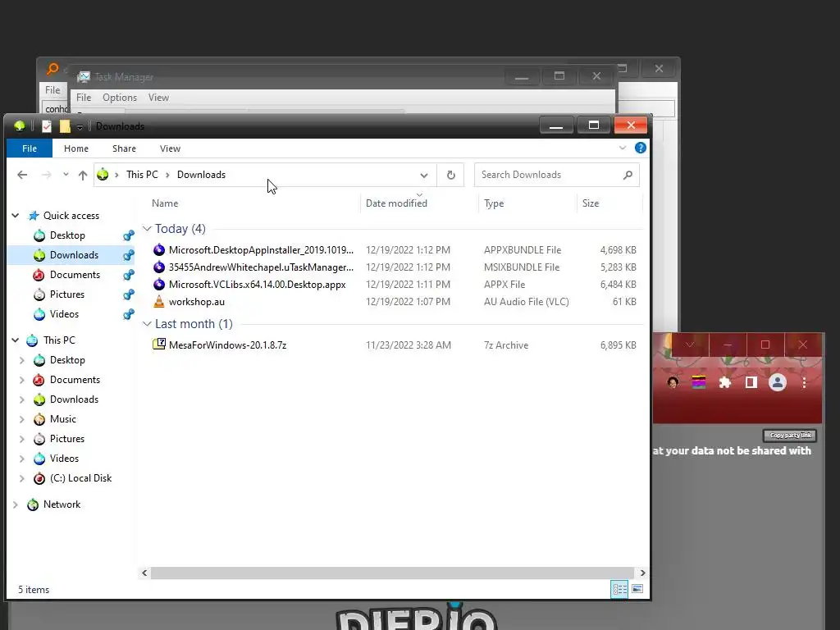Open address bar previous locations dropdown
The height and width of the screenshot is (630, 840).
tap(424, 176)
